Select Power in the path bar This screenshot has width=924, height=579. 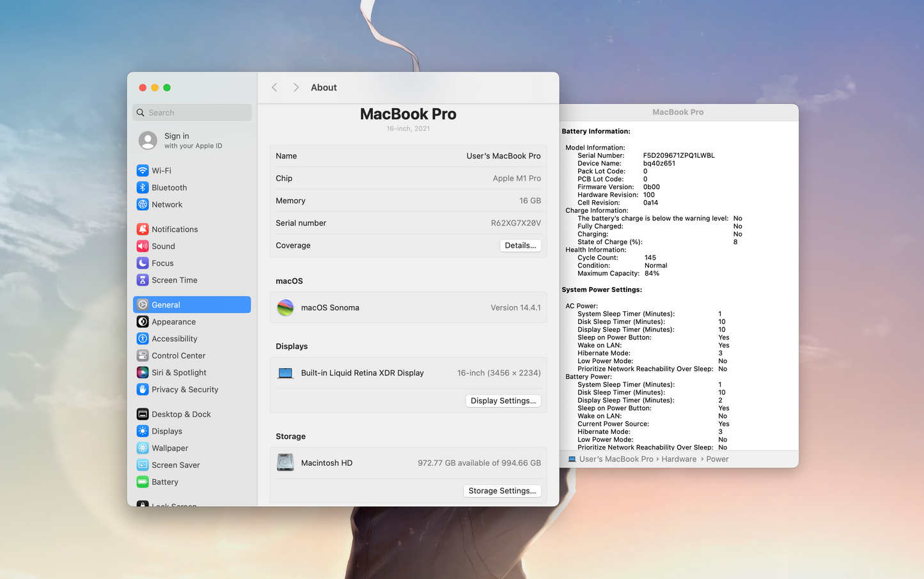pyautogui.click(x=717, y=459)
